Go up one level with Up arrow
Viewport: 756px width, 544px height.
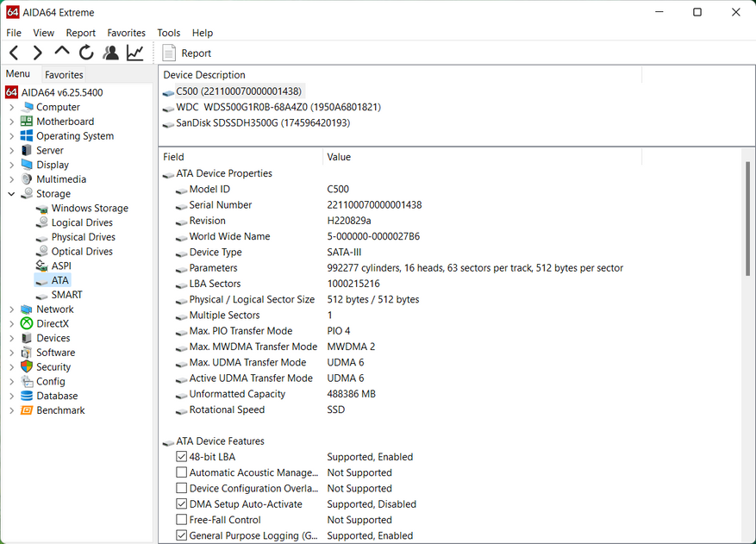61,53
